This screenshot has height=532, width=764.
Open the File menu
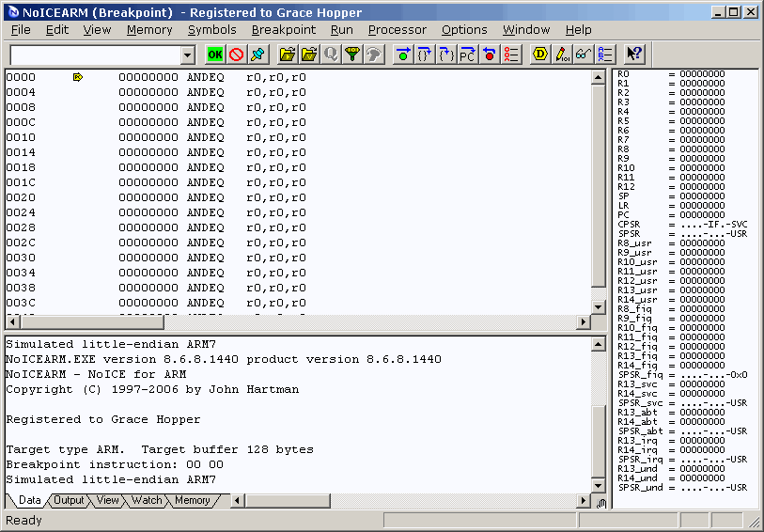click(21, 30)
